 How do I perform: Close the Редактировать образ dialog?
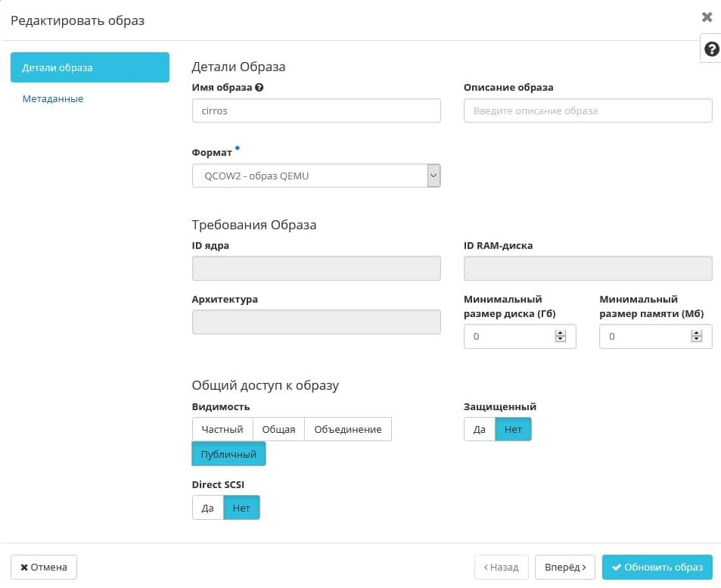click(x=707, y=17)
